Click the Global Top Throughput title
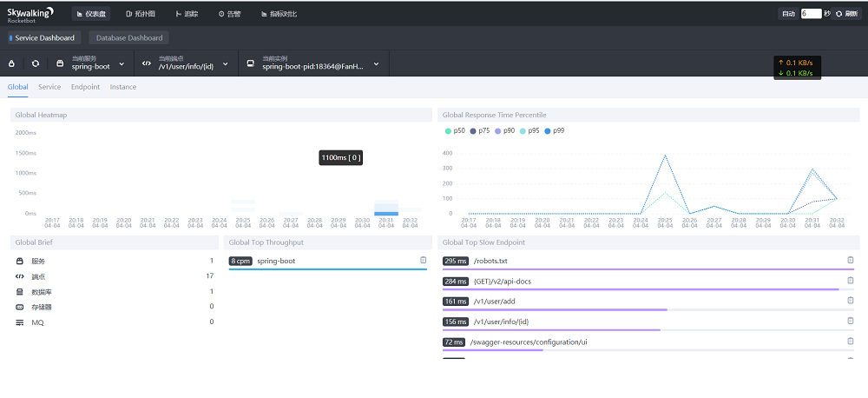The image size is (868, 398). tap(266, 242)
